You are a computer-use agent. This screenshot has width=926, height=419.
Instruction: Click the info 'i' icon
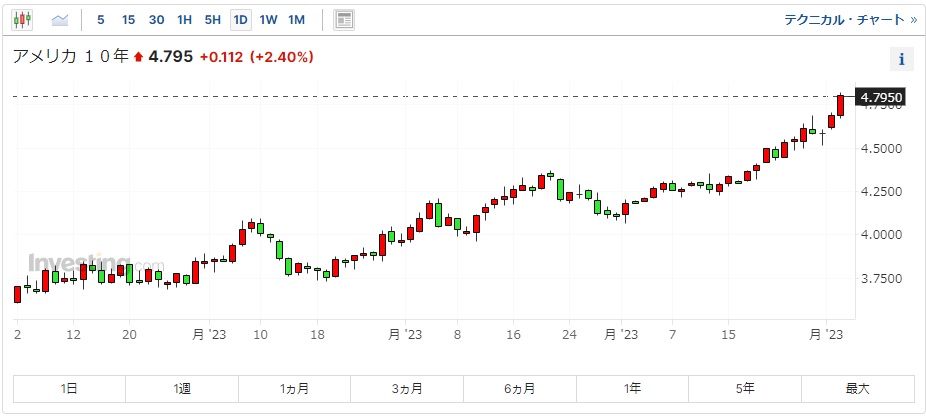point(902,59)
